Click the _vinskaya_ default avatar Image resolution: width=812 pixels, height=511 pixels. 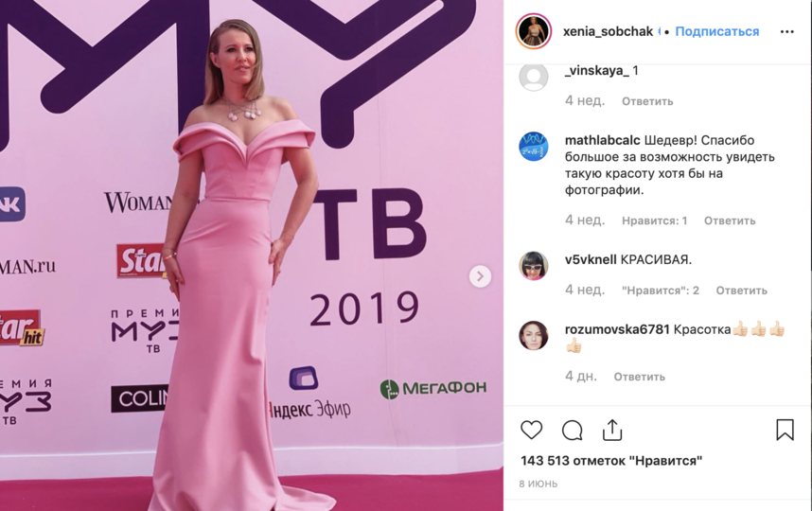534,77
